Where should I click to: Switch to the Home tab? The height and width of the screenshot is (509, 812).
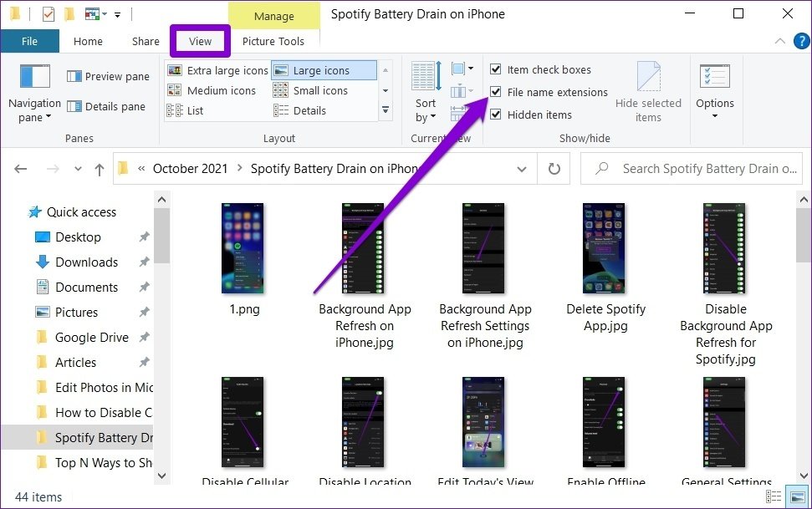pyautogui.click(x=88, y=42)
